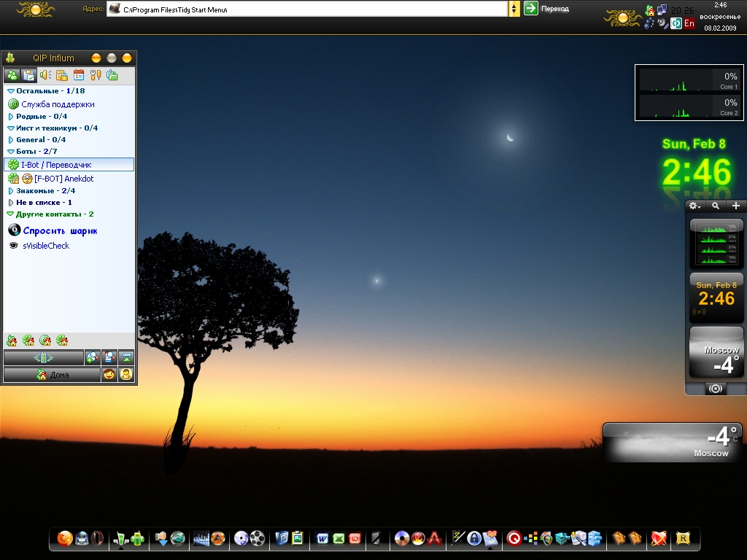Viewport: 747px width, 560px height.
Task: Collapse the Остальные contact group
Action: [x=11, y=91]
